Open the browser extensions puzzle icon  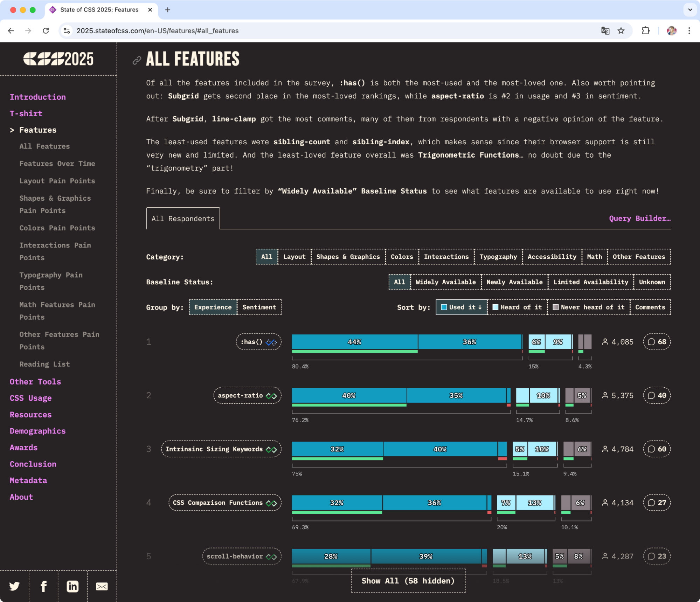[645, 31]
